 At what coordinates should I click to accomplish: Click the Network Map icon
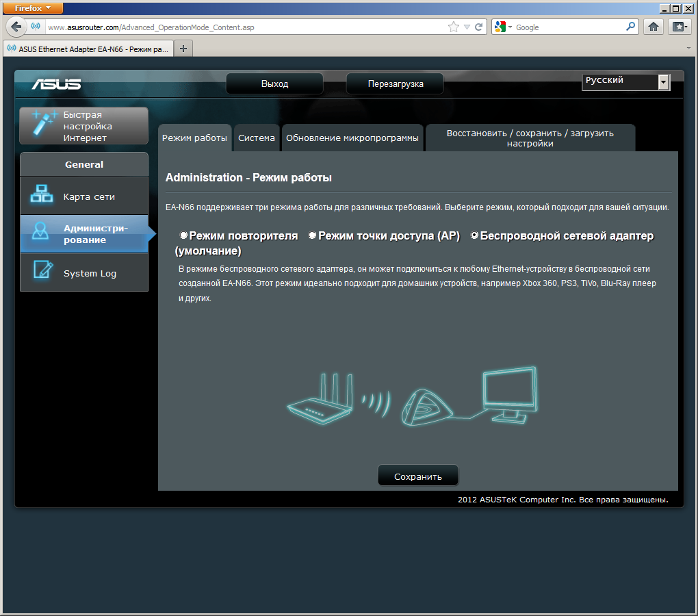[41, 194]
